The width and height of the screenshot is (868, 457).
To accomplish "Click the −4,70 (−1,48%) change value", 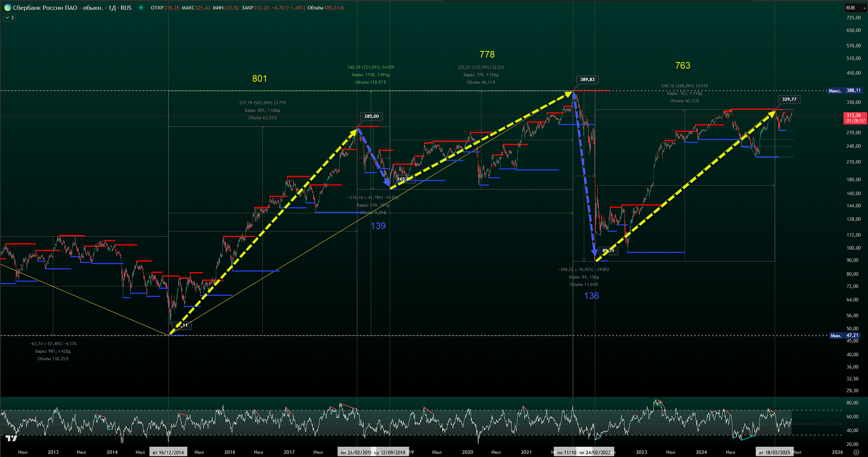I will 288,8.
